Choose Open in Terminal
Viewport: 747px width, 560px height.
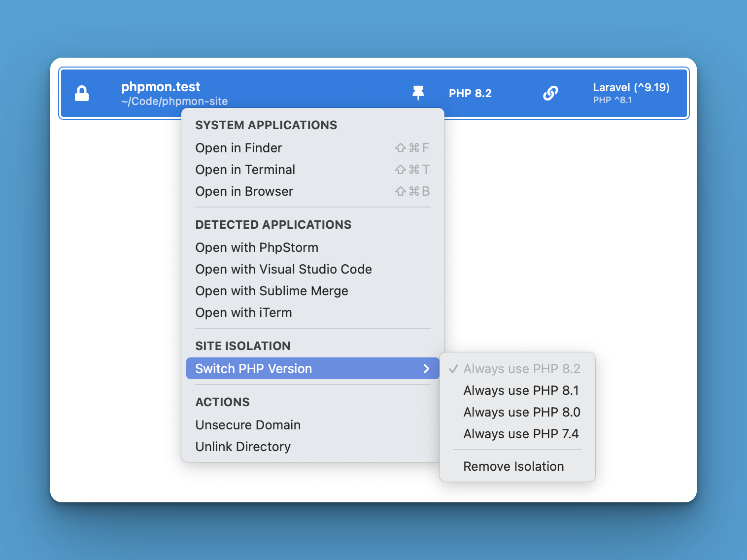click(313, 170)
